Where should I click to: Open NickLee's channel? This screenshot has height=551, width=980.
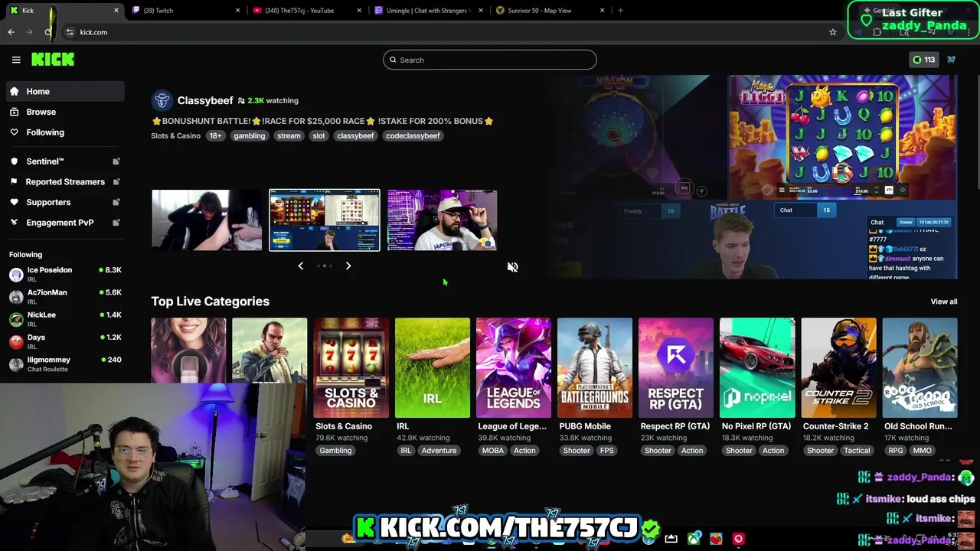(x=65, y=318)
